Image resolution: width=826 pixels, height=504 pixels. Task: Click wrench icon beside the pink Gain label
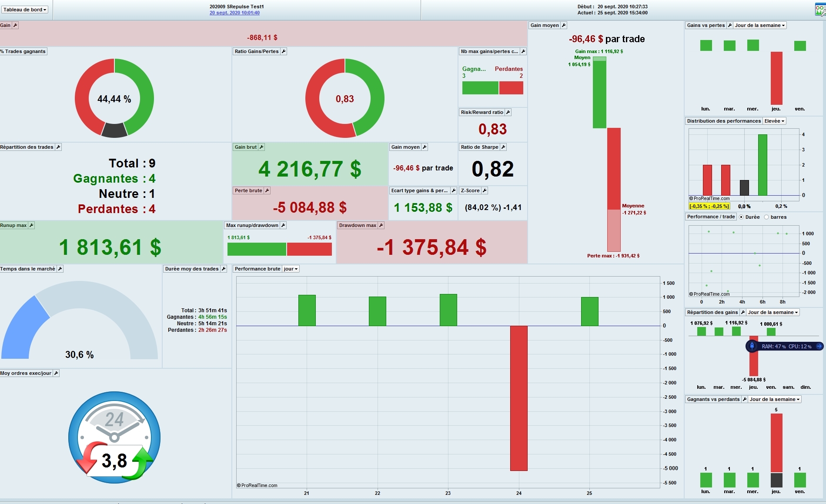point(15,25)
